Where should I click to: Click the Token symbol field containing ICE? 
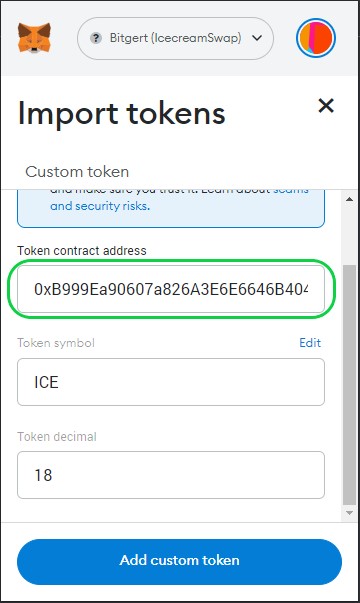point(171,382)
